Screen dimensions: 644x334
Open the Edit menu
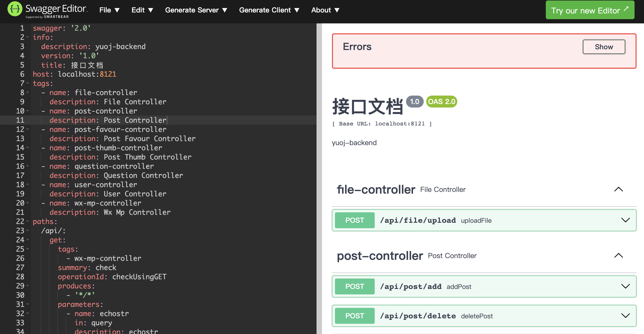[x=142, y=10]
